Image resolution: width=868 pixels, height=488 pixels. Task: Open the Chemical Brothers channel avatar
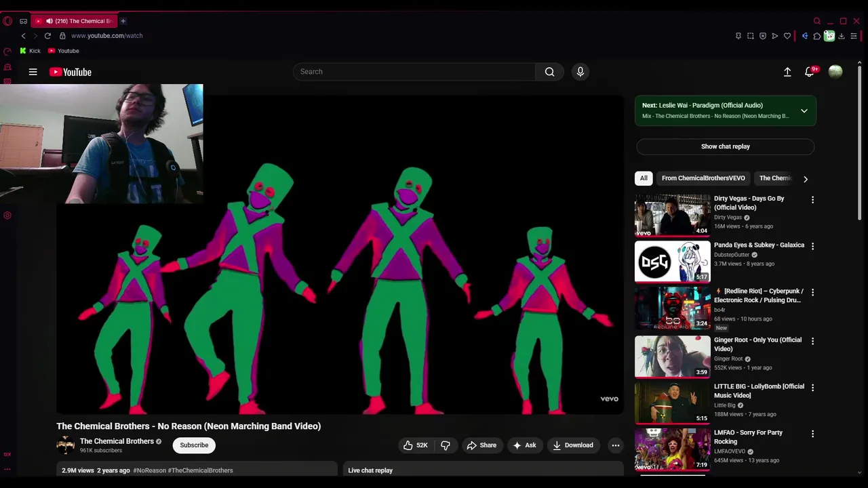click(66, 445)
